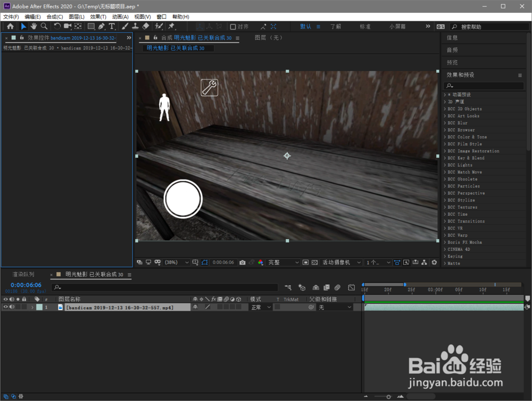Expand the bandicam layer properties arrow
The image size is (532, 401).
(32, 307)
